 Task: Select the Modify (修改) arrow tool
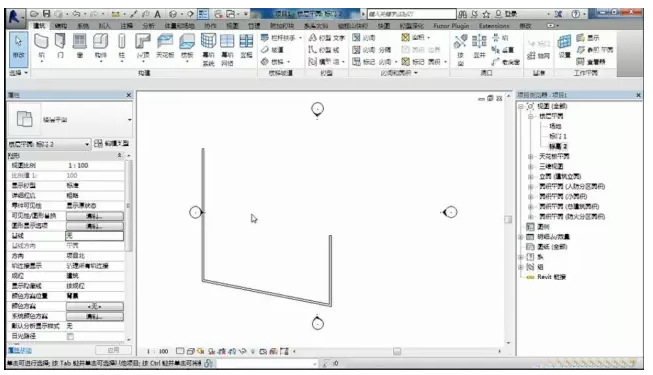pyautogui.click(x=18, y=48)
